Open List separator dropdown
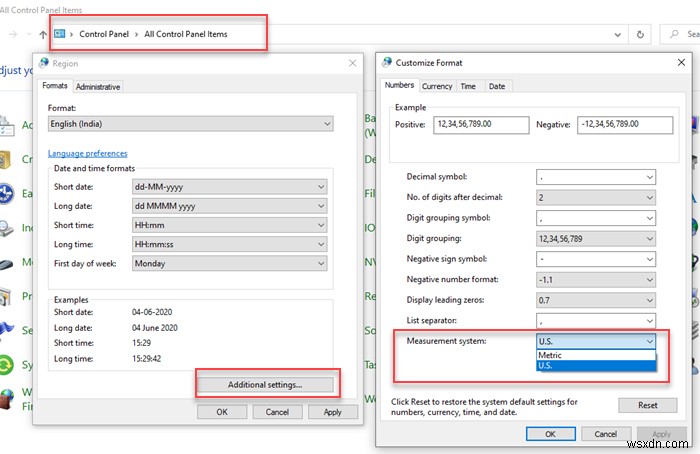Viewport: 700px width, 454px height. 596,321
